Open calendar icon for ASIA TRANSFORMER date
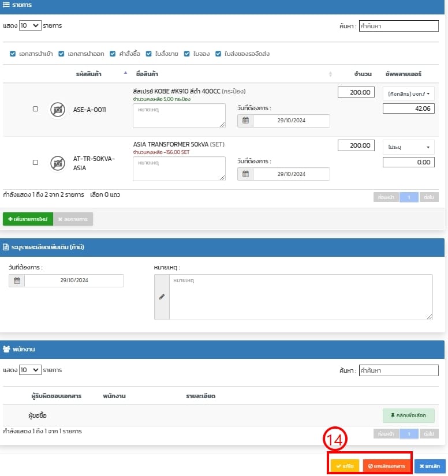Image resolution: width=448 pixels, height=476 pixels. pyautogui.click(x=245, y=174)
